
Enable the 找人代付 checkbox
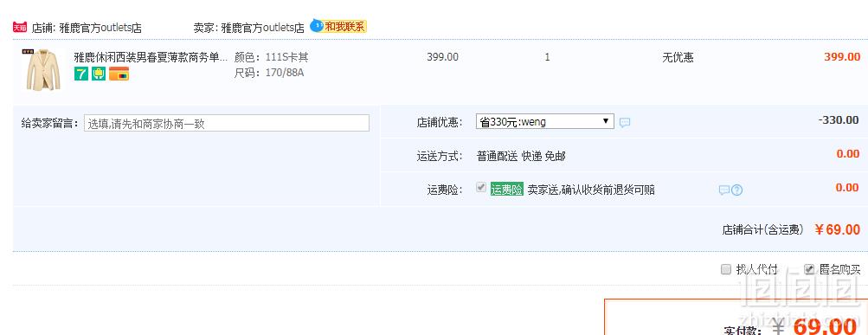pos(726,270)
